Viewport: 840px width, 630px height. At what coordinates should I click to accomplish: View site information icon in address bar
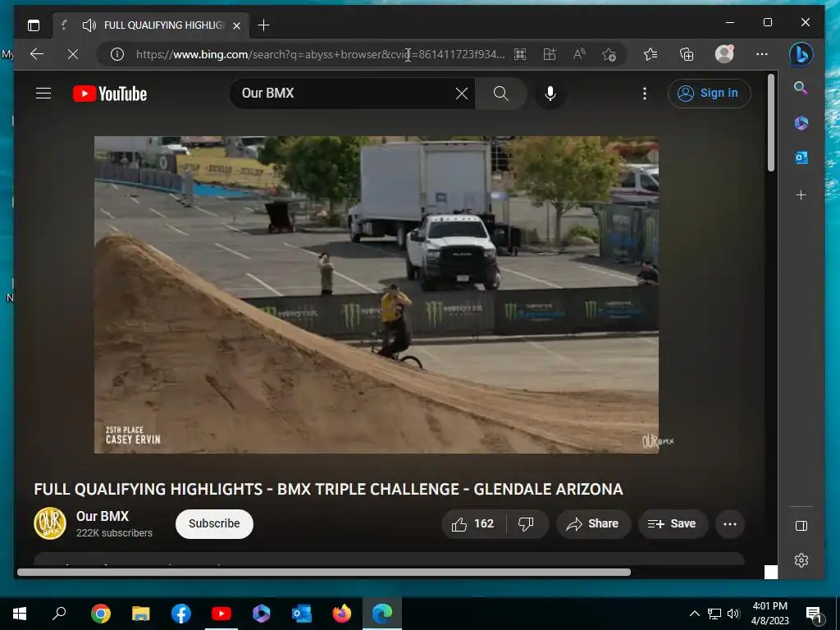[x=116, y=54]
